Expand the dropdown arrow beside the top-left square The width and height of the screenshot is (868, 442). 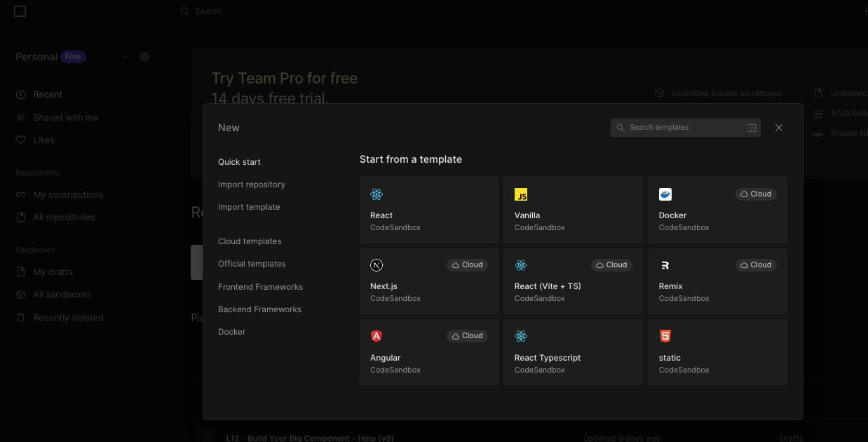(x=33, y=11)
